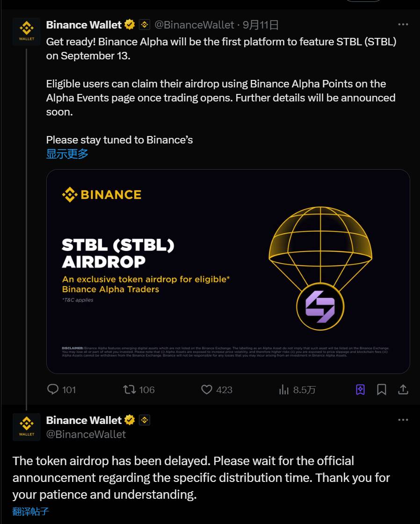Open the @BinanceWallet handle in first tweet

(194, 25)
